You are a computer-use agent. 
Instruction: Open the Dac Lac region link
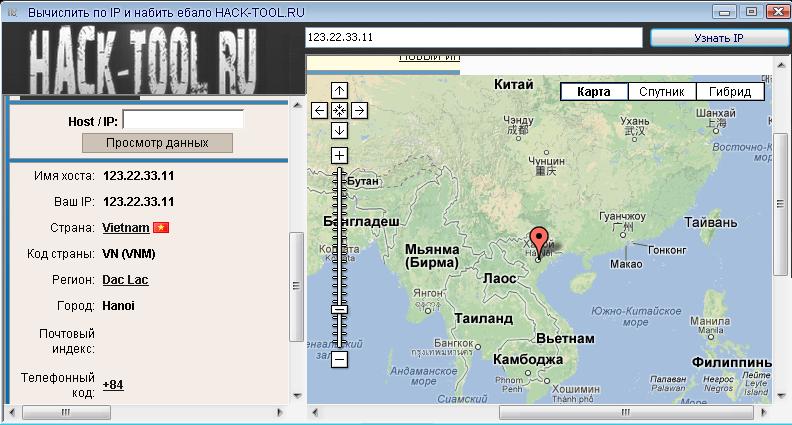125,279
